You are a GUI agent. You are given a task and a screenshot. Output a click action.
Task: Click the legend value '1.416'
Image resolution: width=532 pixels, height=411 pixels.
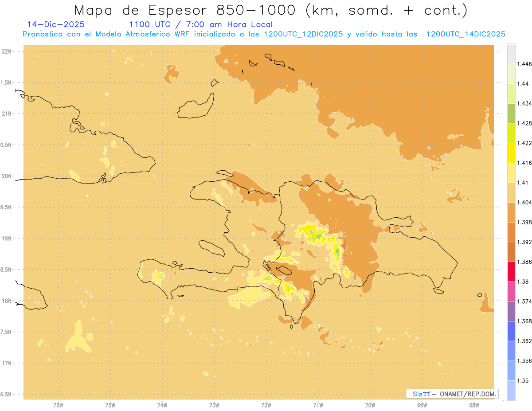(x=525, y=163)
